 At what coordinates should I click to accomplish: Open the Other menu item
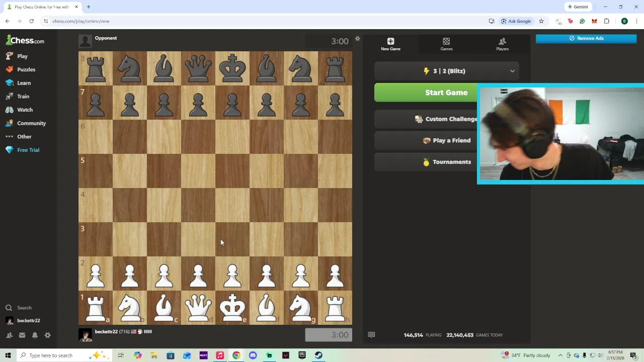point(18,136)
